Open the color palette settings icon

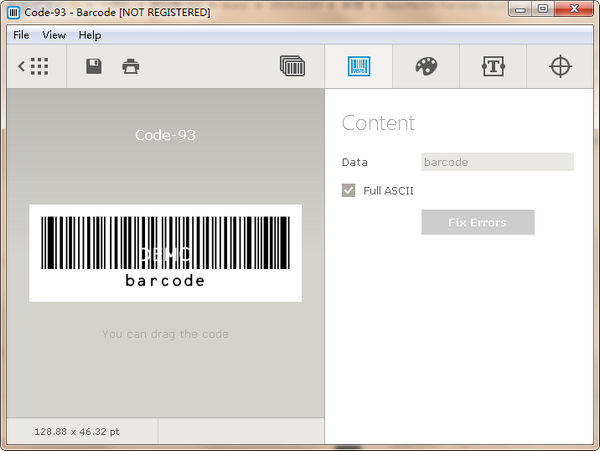[426, 67]
